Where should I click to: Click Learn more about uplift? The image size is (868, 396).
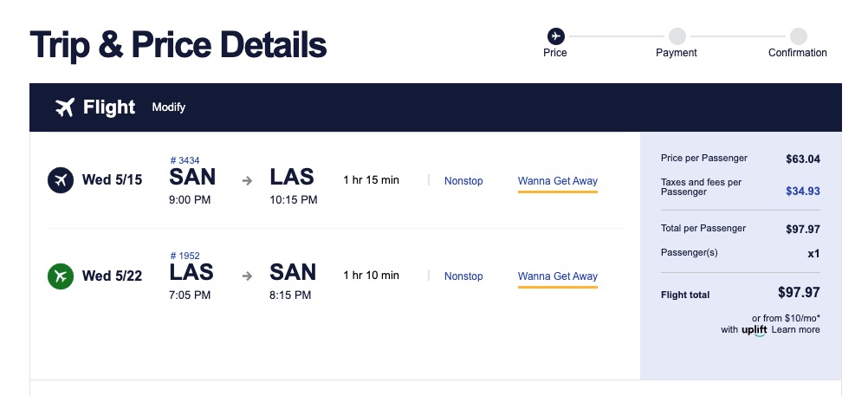(795, 330)
